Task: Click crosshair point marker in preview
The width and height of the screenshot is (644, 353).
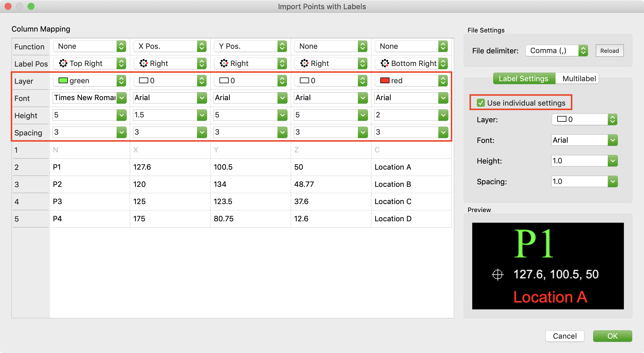Action: [498, 275]
